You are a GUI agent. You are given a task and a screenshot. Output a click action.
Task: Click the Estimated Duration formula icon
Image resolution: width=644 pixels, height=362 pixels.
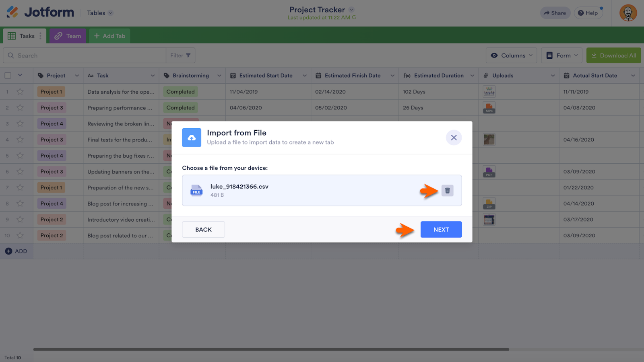[x=407, y=76]
